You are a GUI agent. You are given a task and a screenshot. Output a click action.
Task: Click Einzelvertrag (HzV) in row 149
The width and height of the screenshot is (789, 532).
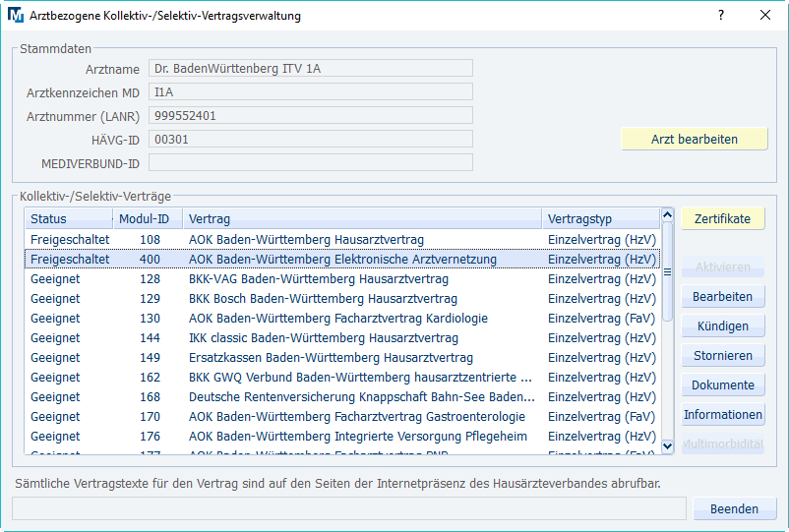(602, 358)
